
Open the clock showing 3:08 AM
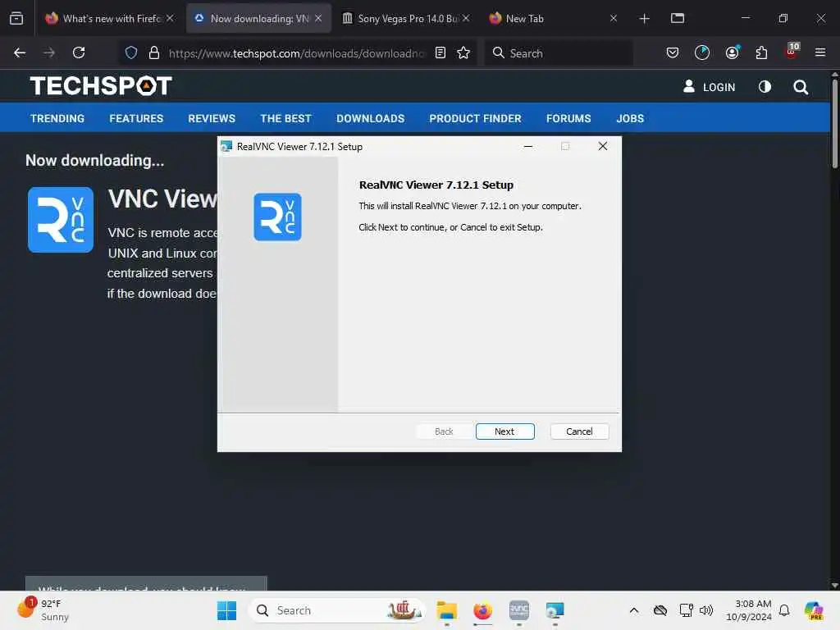pos(749,610)
